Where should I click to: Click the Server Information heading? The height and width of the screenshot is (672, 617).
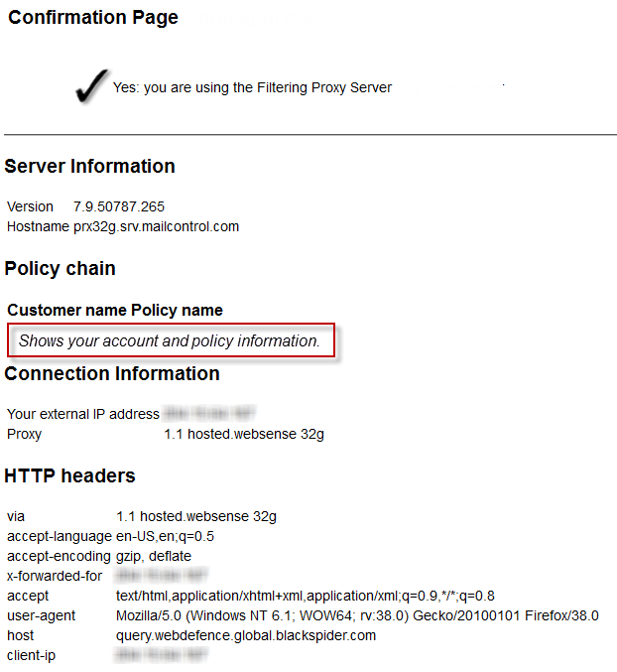point(89,166)
